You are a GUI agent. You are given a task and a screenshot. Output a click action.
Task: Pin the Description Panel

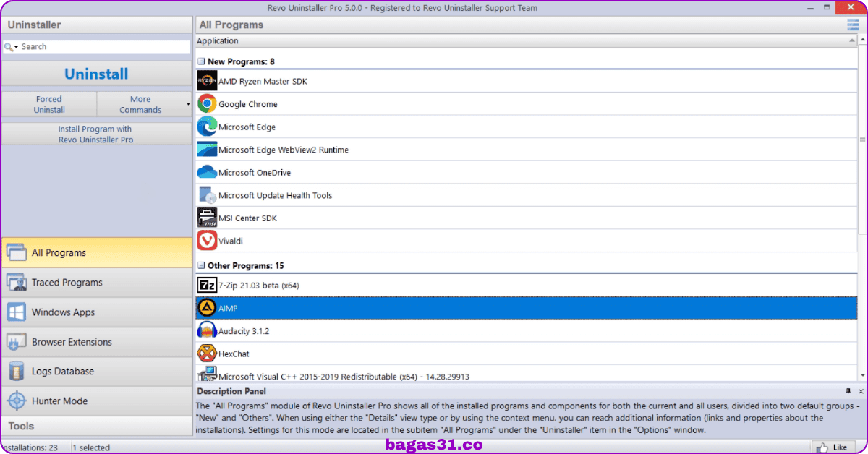pyautogui.click(x=848, y=391)
